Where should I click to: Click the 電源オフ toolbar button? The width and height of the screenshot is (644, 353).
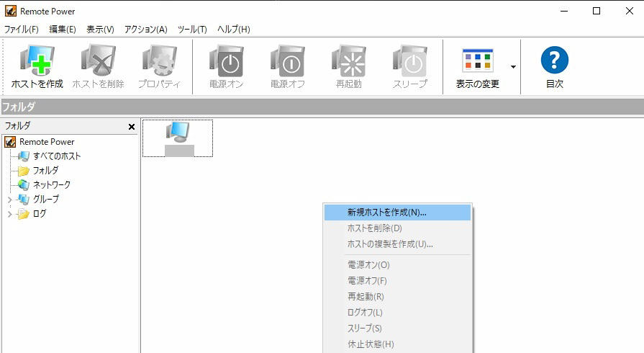(x=288, y=67)
